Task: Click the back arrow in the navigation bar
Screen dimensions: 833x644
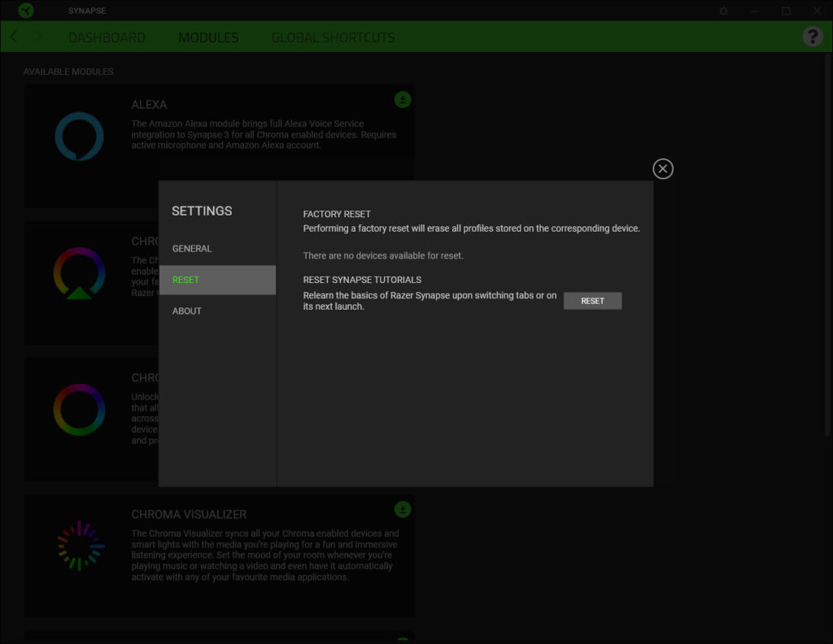Action: (x=15, y=37)
